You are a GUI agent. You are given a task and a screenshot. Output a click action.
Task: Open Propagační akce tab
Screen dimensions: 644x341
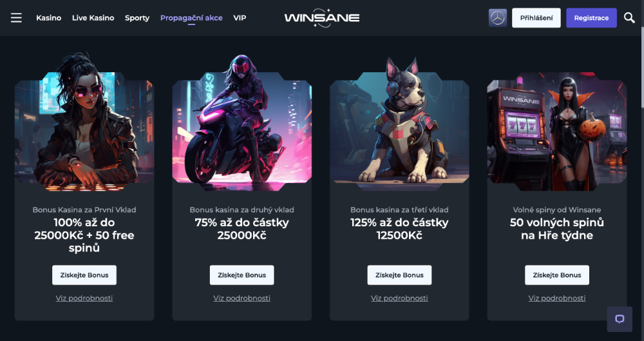[191, 18]
